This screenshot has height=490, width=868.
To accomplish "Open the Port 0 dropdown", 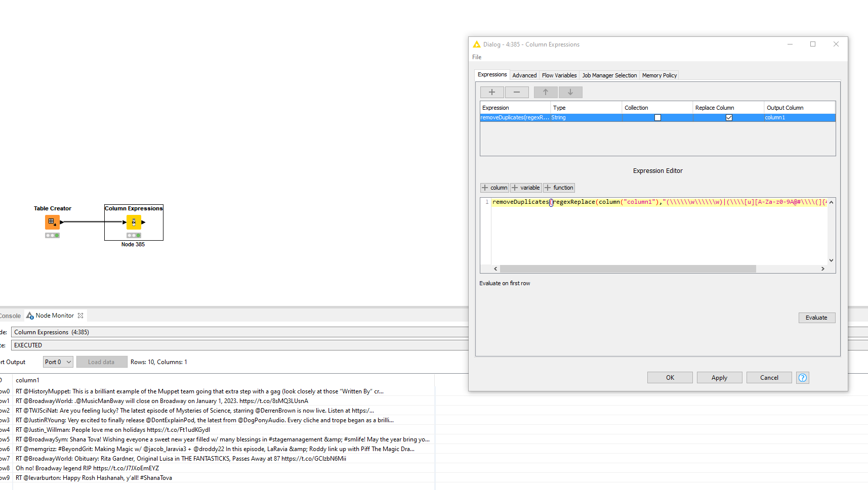I will pyautogui.click(x=57, y=362).
